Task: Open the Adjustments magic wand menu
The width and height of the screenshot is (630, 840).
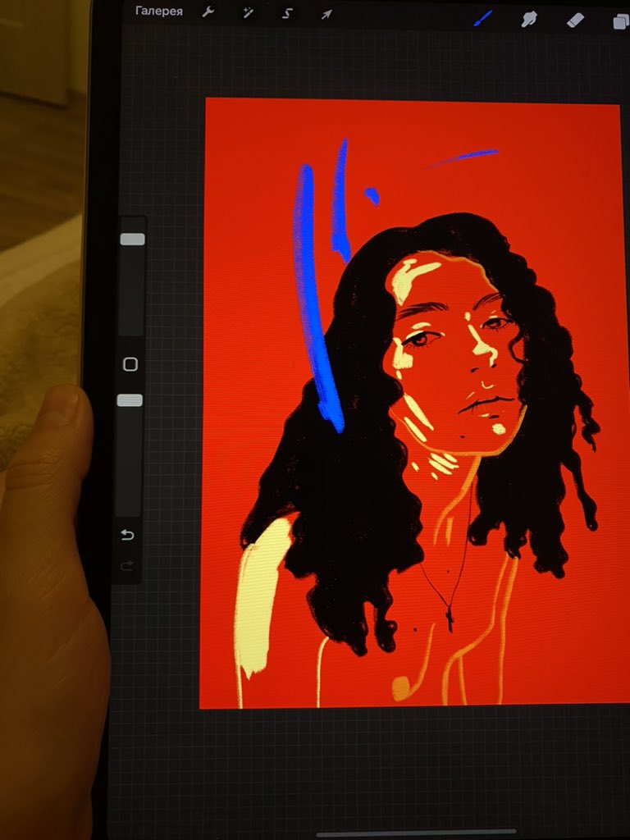Action: [248, 13]
